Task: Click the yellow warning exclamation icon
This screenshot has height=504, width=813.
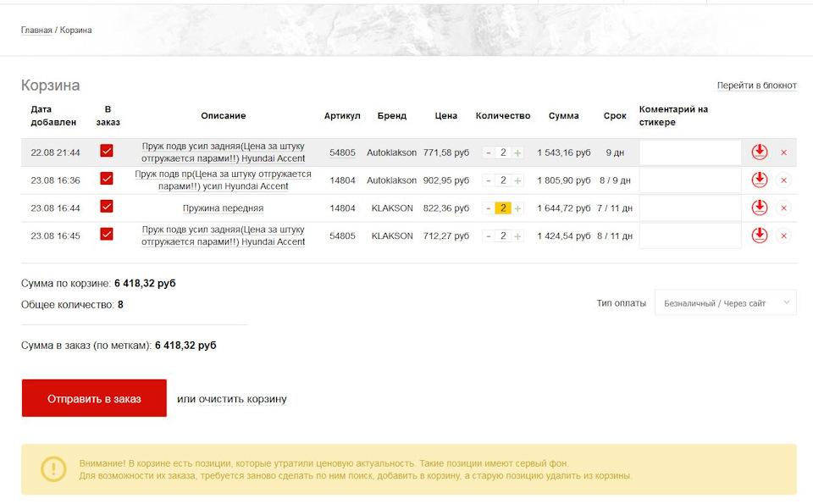Action: pyautogui.click(x=53, y=468)
